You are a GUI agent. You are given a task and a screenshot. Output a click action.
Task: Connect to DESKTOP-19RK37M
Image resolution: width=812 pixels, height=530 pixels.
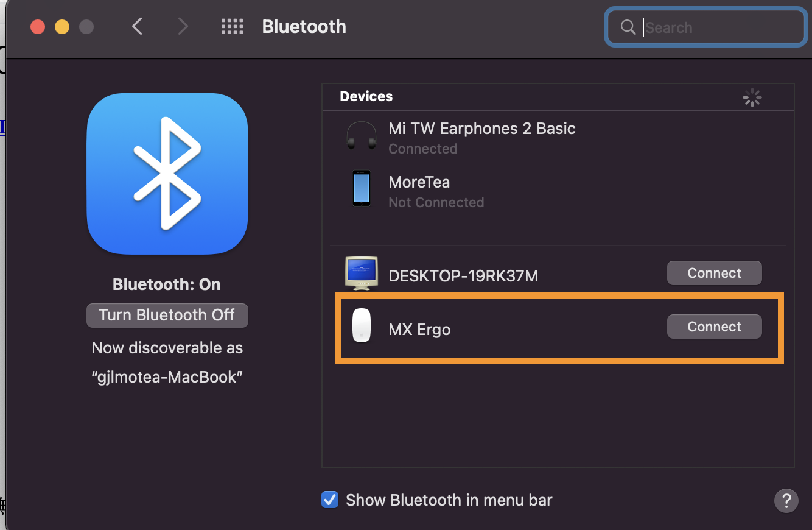(715, 273)
